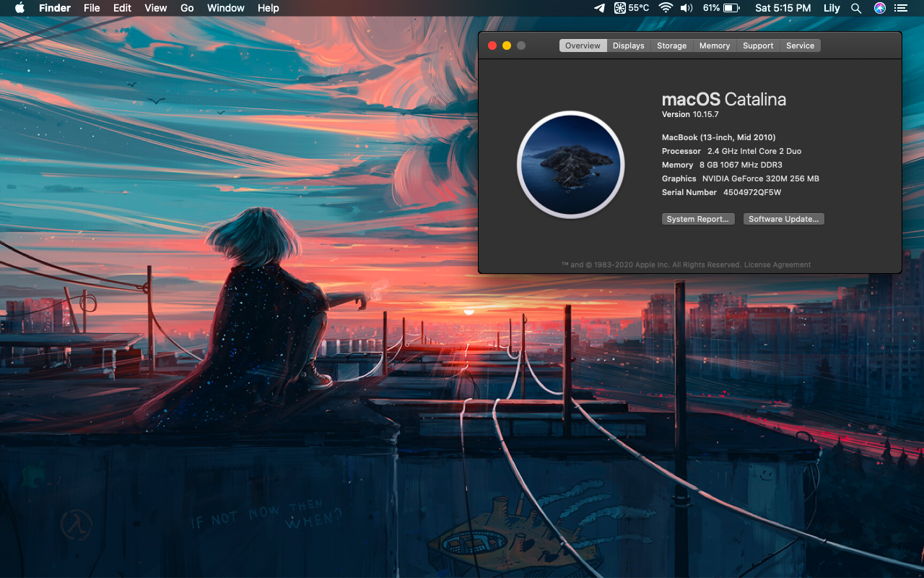Open the View menu
This screenshot has width=924, height=578.
click(x=156, y=8)
